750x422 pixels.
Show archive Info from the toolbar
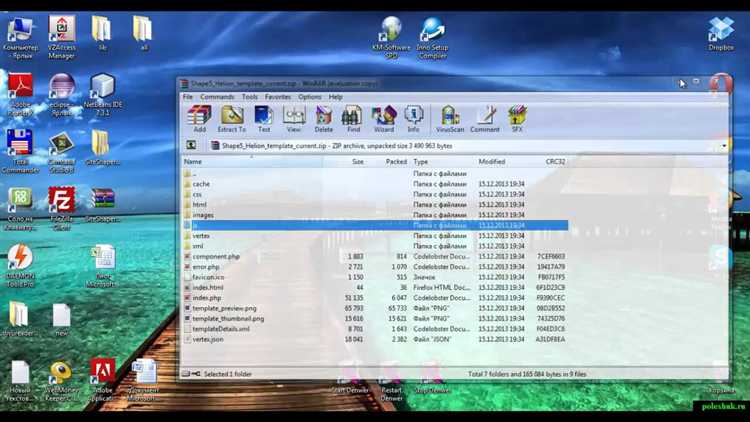click(414, 119)
